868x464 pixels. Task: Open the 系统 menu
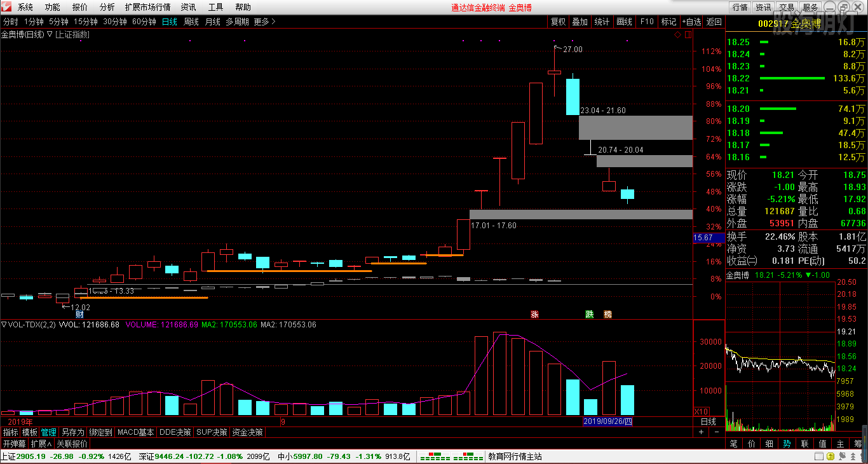click(25, 7)
